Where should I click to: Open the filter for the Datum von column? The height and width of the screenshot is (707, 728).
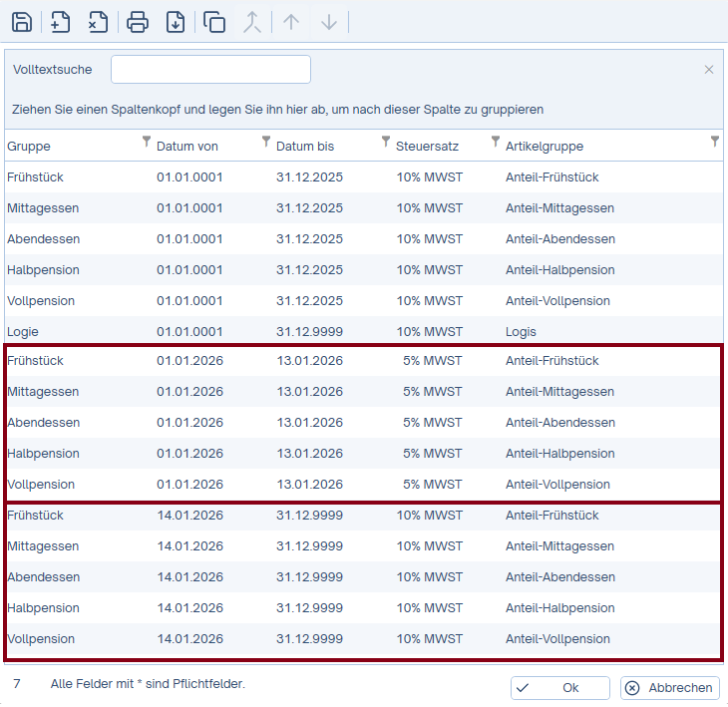pos(266,142)
